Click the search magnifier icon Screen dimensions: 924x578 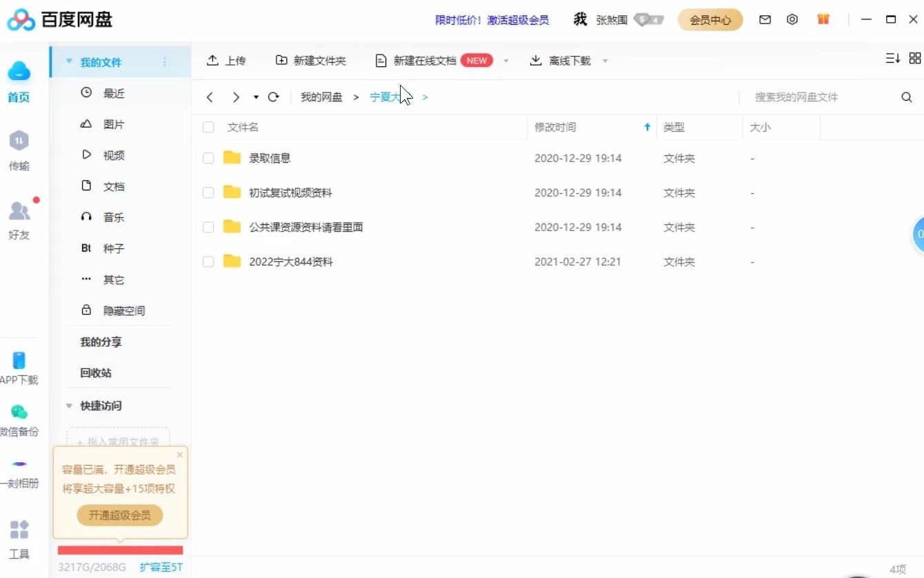[907, 97]
